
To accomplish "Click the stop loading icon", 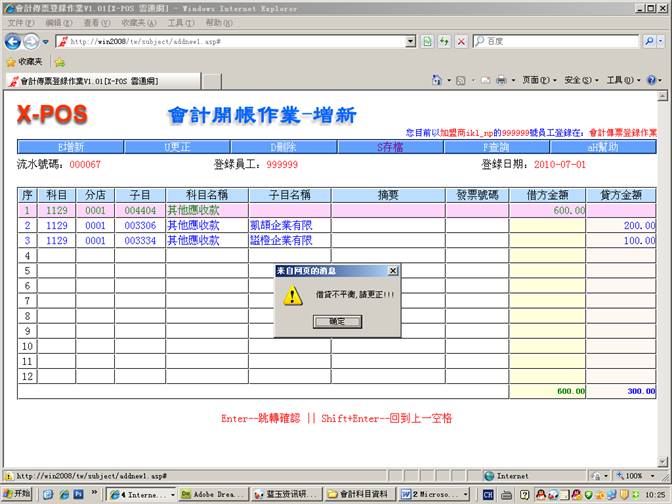I will (x=460, y=41).
